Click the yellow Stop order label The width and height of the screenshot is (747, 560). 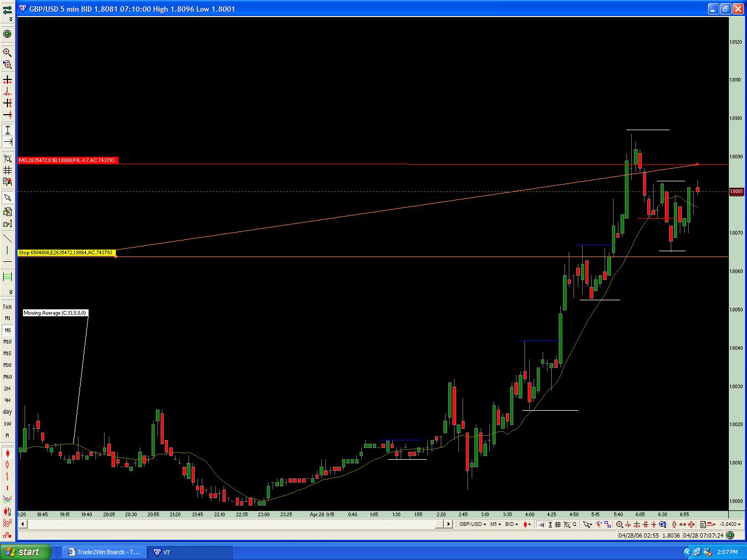coord(67,252)
